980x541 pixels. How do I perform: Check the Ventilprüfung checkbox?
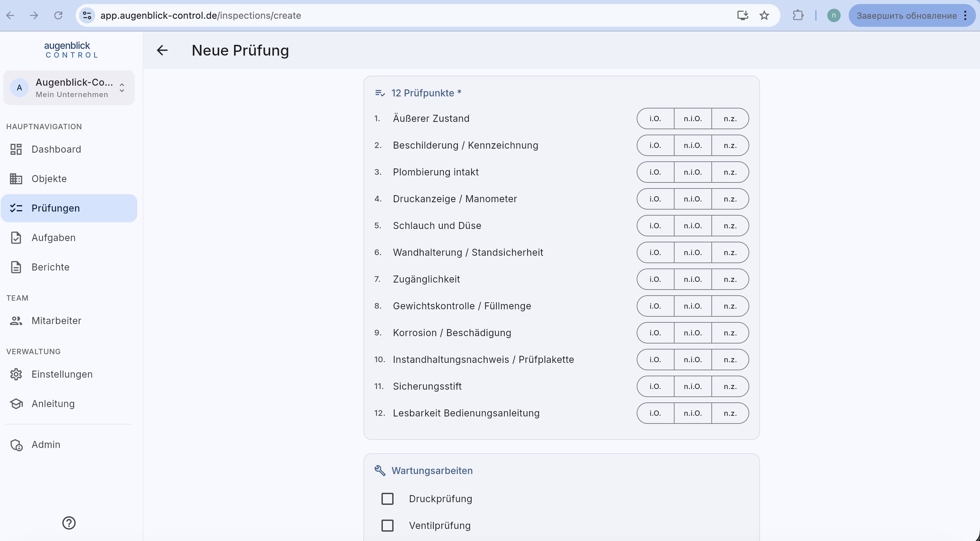coord(387,525)
